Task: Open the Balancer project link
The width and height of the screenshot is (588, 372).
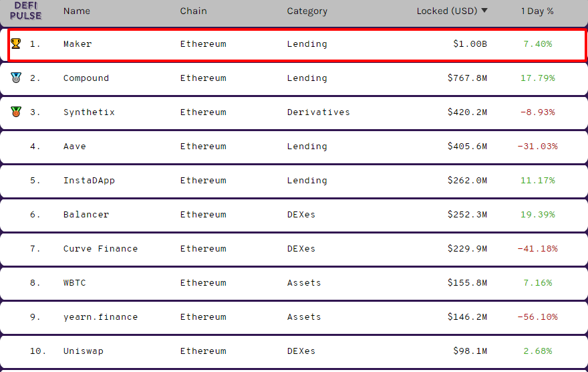Action: click(x=86, y=215)
